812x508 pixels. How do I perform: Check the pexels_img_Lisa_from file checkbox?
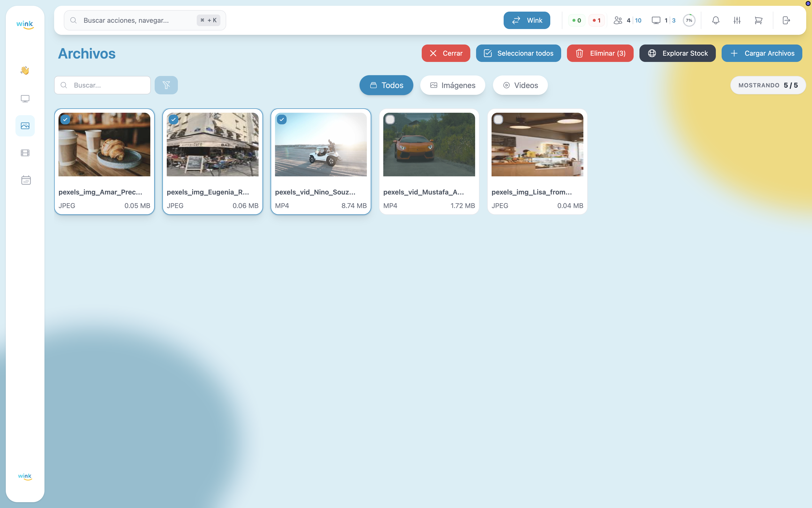pos(498,119)
